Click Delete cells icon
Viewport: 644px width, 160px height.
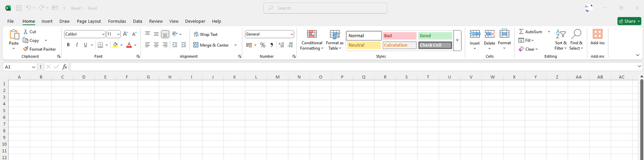489,34
